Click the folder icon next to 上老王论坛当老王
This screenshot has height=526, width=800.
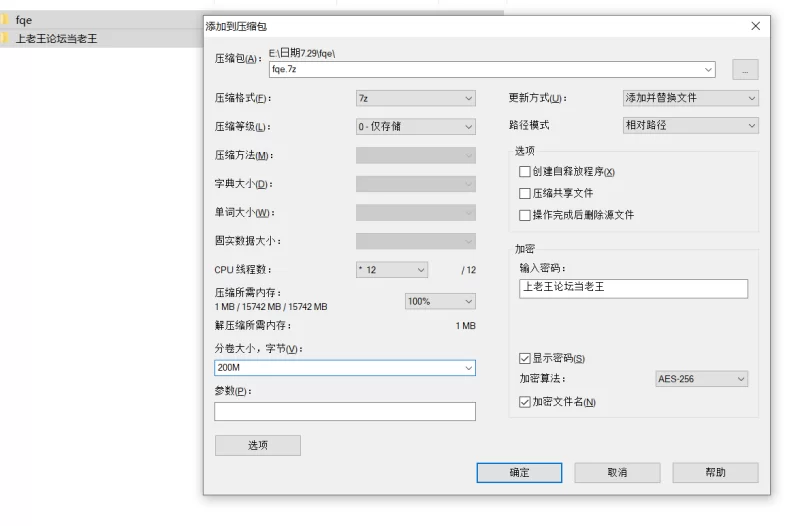pyautogui.click(x=4, y=38)
